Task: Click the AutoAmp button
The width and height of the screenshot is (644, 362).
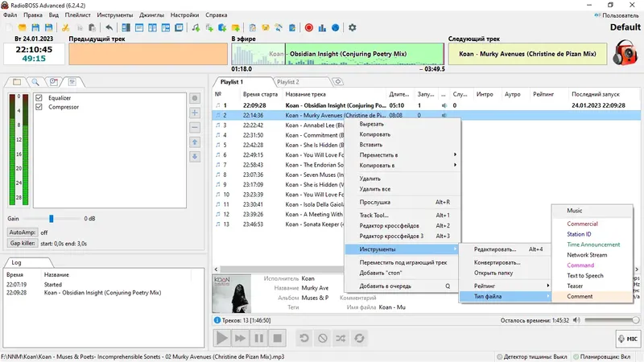Action: pos(23,232)
